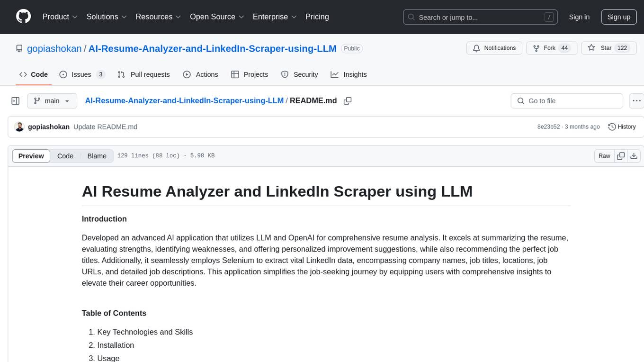Open the Update README.md commit message
The height and width of the screenshot is (362, 644).
point(105,127)
